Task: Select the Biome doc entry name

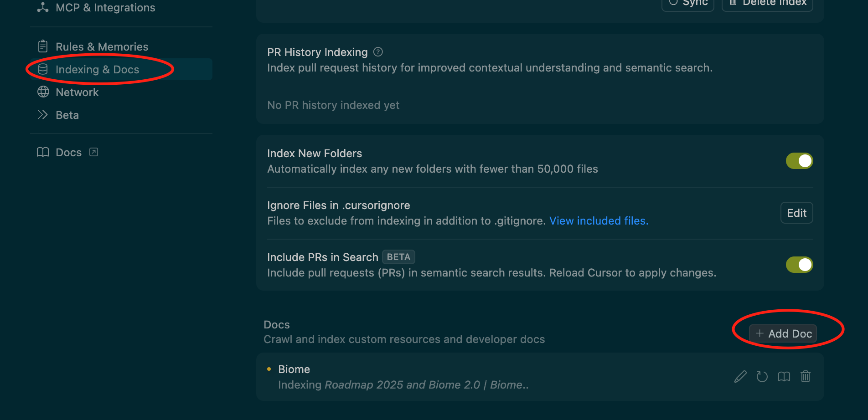Action: pos(294,369)
